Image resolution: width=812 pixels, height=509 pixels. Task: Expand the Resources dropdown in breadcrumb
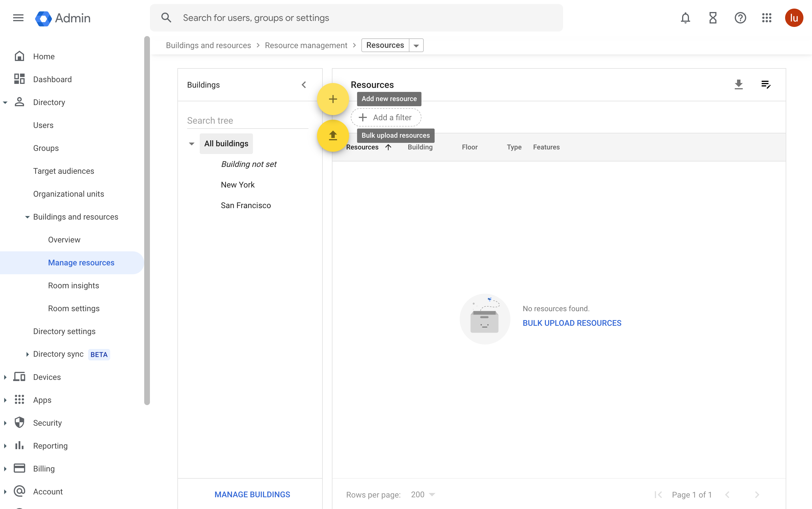tap(416, 45)
